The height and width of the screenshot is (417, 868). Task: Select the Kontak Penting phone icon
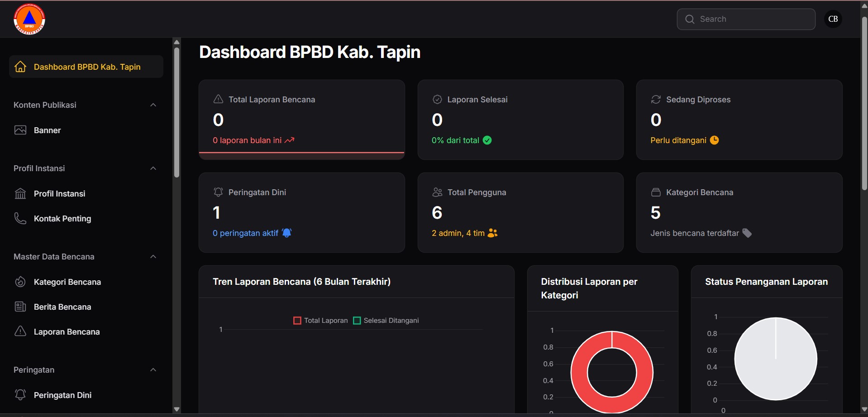tap(20, 218)
